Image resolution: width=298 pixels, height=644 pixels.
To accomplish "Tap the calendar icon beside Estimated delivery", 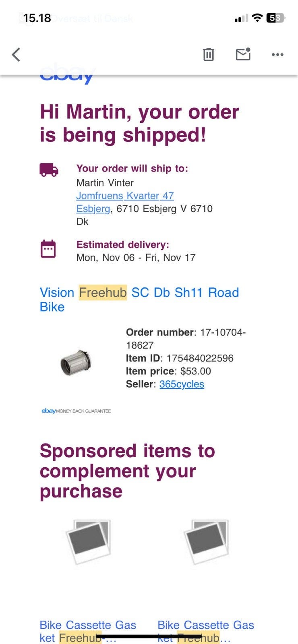I will click(48, 249).
